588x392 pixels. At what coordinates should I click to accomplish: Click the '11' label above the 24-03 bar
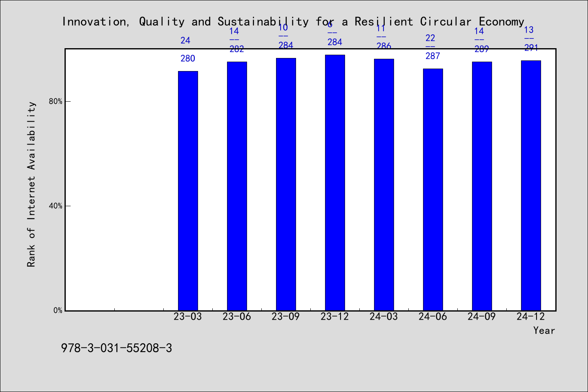coord(381,28)
